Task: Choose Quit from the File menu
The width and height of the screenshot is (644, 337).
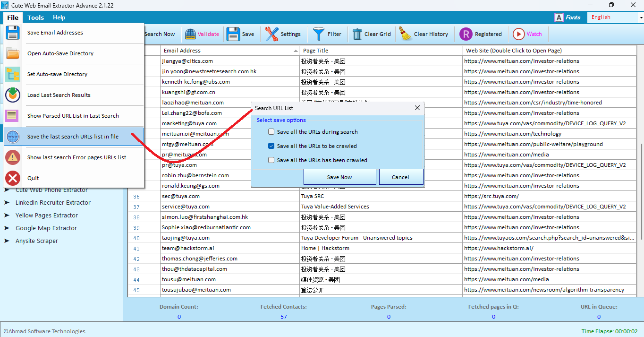Action: pyautogui.click(x=74, y=178)
